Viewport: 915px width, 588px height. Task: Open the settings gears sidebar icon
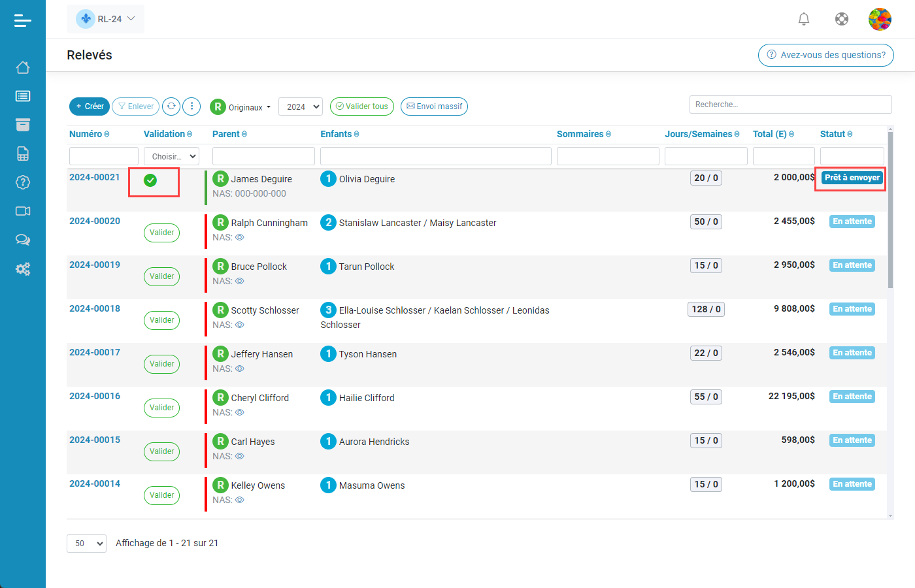tap(23, 269)
